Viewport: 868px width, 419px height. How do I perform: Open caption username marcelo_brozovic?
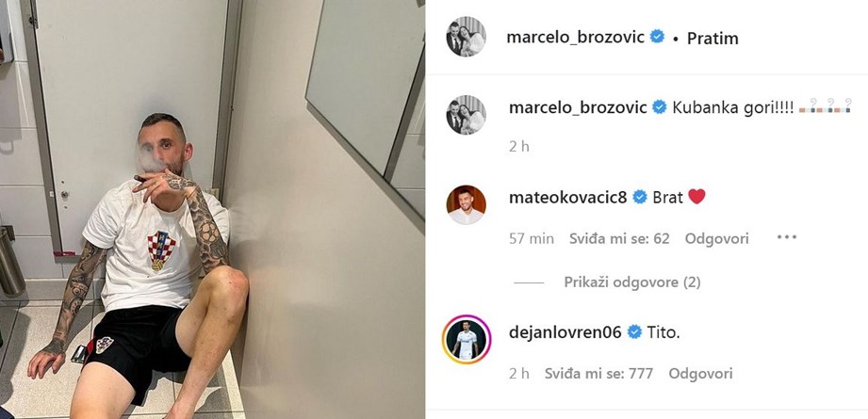(578, 107)
